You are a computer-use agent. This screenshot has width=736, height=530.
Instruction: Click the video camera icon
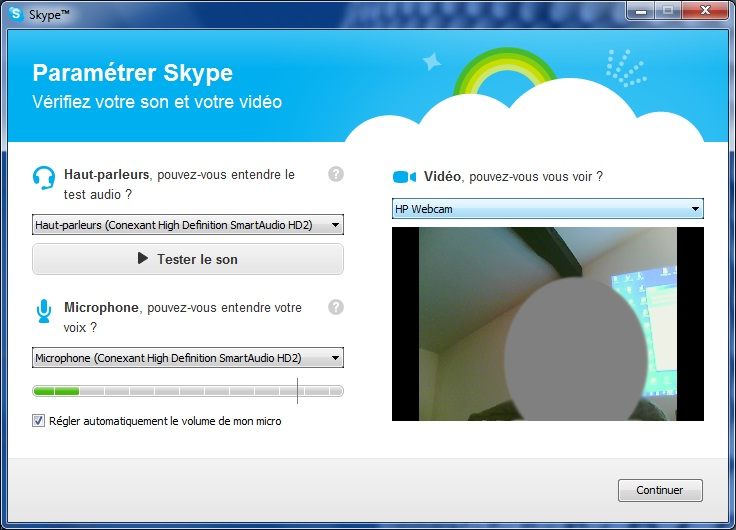tap(404, 177)
